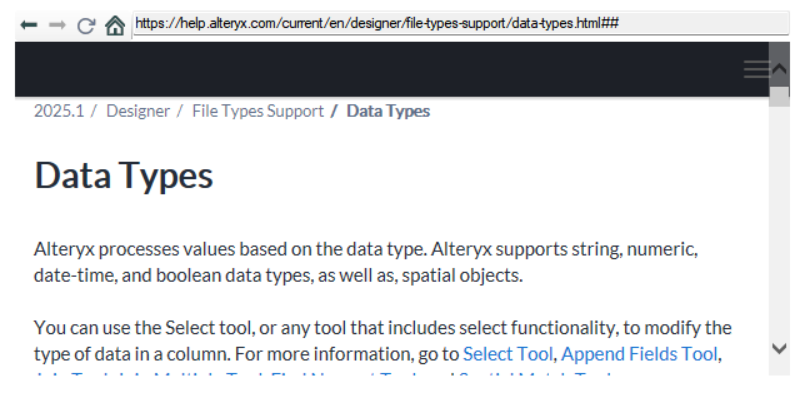Click the paragraph starting 'Alteryx processes values'

(x=366, y=262)
